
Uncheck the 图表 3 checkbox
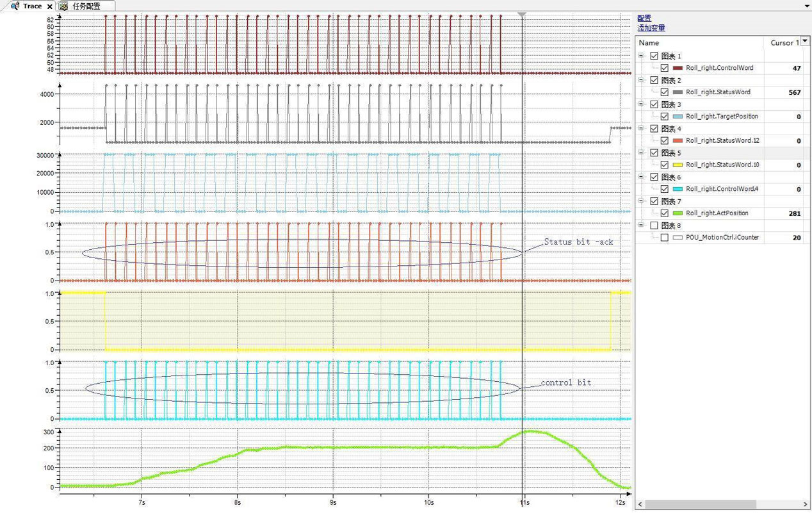pyautogui.click(x=654, y=104)
